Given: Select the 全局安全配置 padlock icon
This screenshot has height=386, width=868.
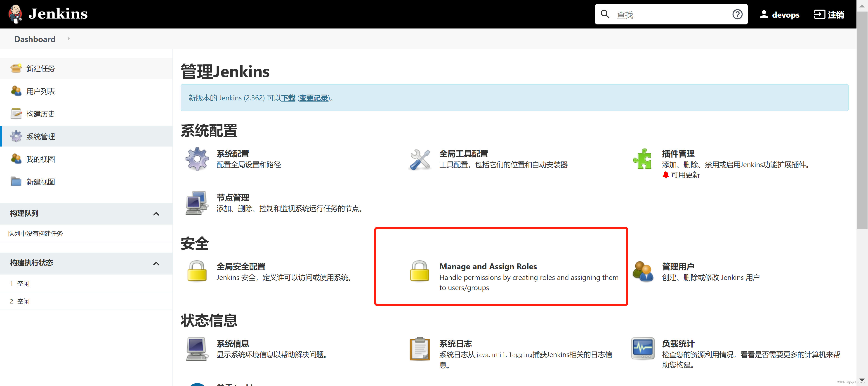Looking at the screenshot, I should [197, 271].
